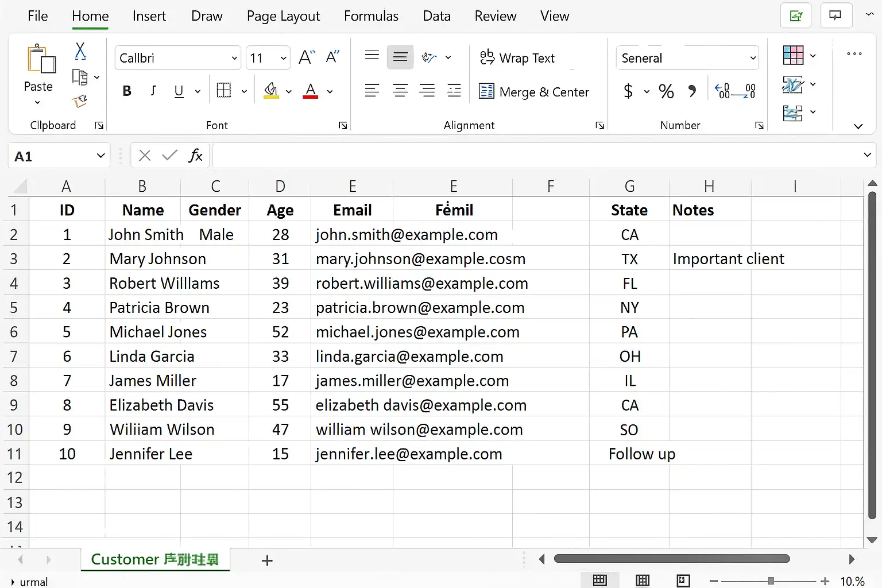Expand the font size dropdown
This screenshot has height=588, width=882.
click(283, 58)
